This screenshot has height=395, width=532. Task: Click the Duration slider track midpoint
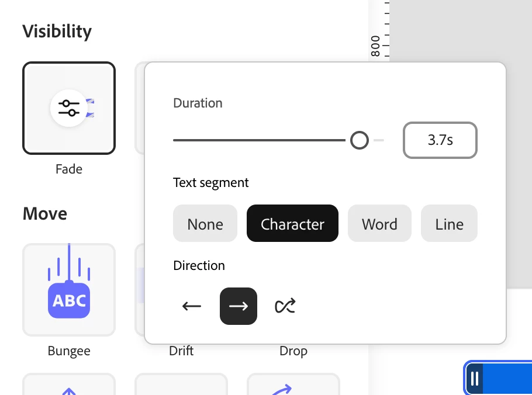pyautogui.click(x=260, y=140)
